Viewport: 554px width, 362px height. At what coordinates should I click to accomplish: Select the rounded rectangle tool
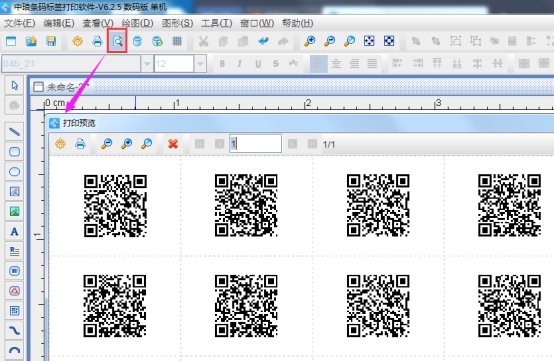click(14, 152)
